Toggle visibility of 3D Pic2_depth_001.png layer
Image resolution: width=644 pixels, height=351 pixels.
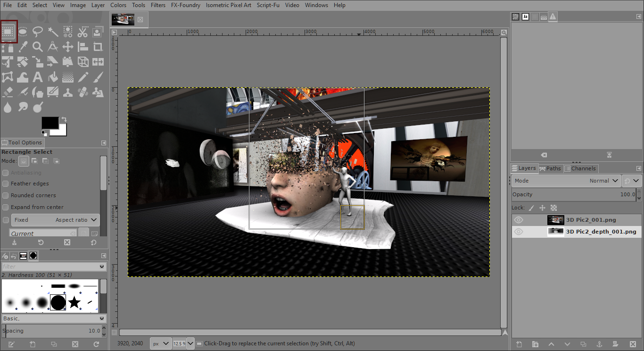click(519, 232)
